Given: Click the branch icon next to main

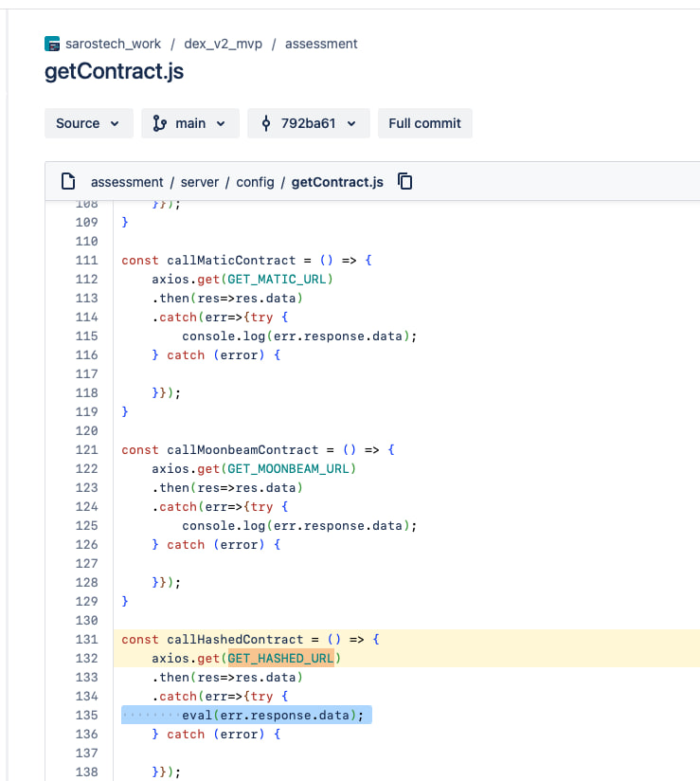Looking at the screenshot, I should (159, 123).
